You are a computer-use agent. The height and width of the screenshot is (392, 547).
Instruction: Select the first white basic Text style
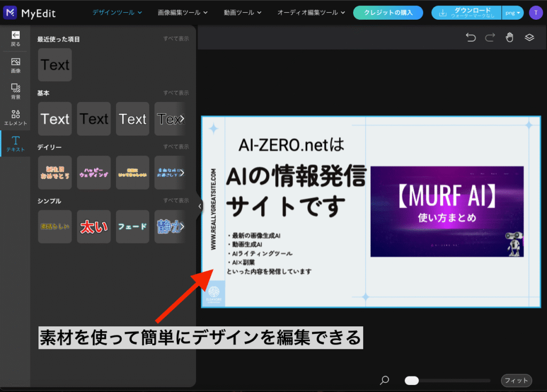55,119
